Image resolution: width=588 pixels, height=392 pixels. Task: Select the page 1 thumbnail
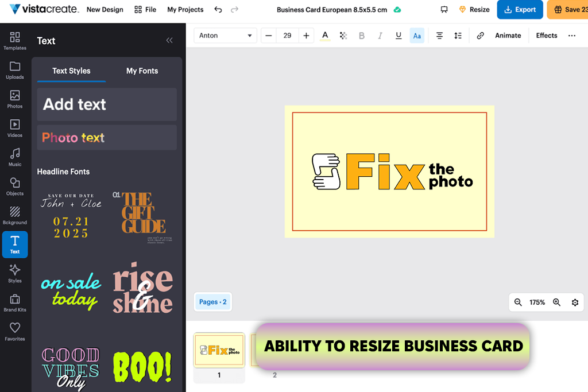point(219,350)
